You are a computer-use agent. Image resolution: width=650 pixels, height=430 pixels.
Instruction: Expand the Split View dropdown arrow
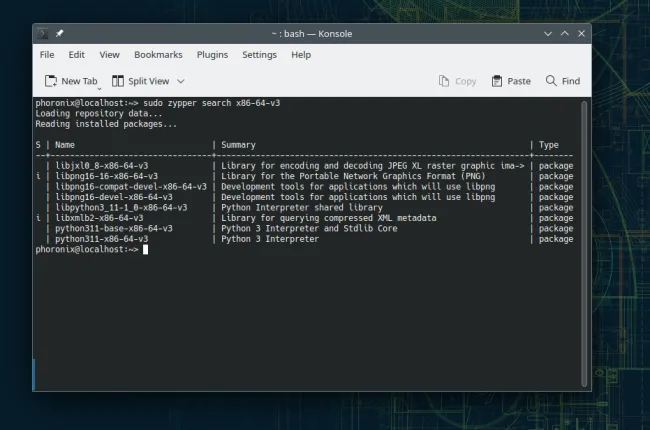181,81
